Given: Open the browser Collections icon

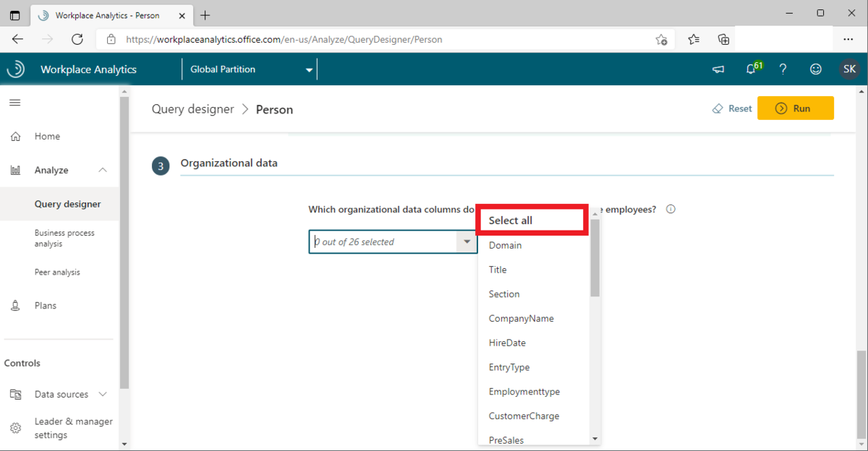Looking at the screenshot, I should pyautogui.click(x=723, y=39).
